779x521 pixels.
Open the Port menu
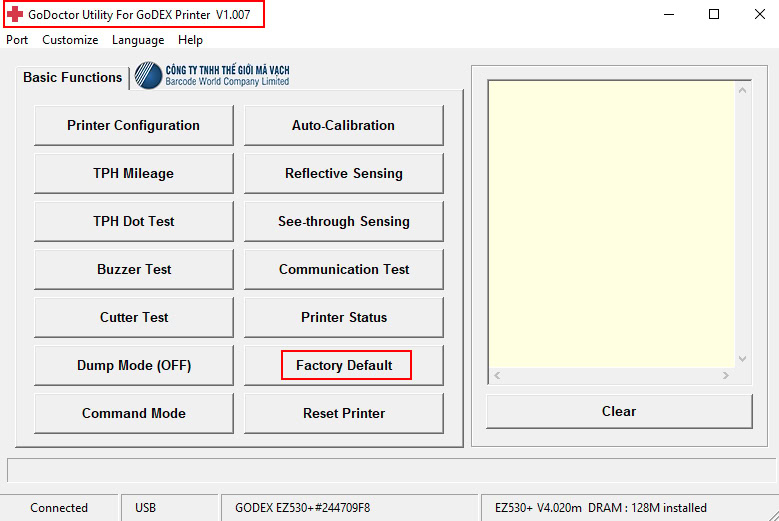coord(17,40)
